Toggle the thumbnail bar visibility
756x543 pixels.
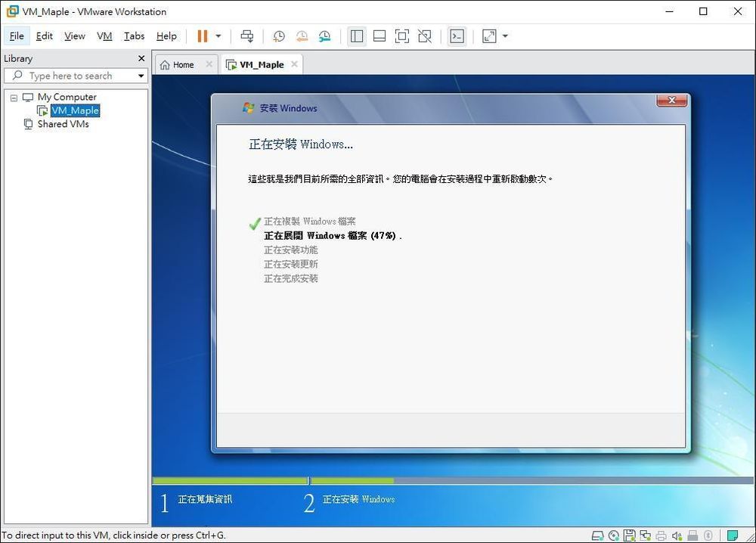point(379,36)
